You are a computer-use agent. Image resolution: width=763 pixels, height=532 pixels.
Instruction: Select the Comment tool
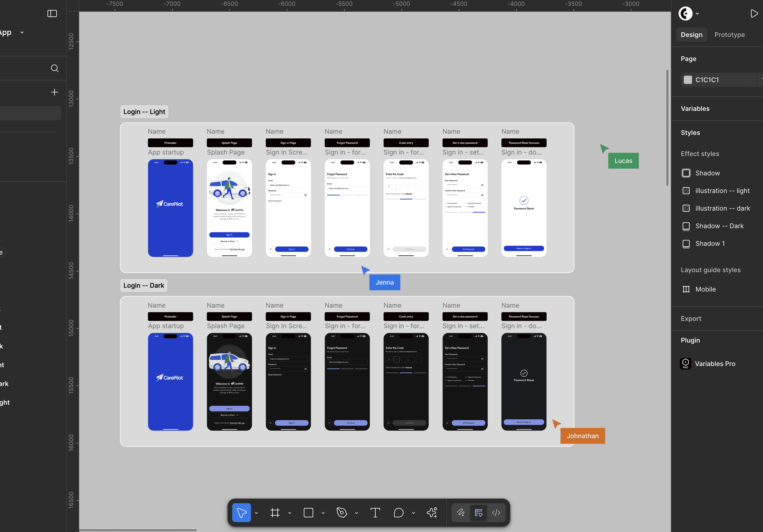399,513
